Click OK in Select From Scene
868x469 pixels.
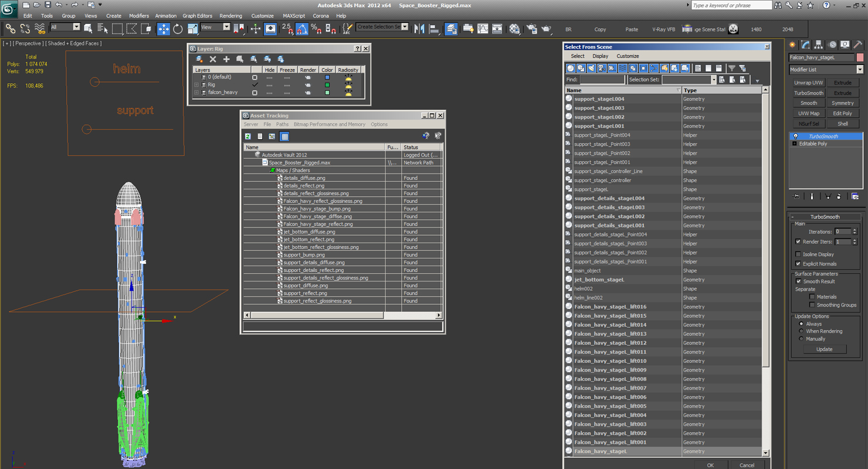point(710,465)
